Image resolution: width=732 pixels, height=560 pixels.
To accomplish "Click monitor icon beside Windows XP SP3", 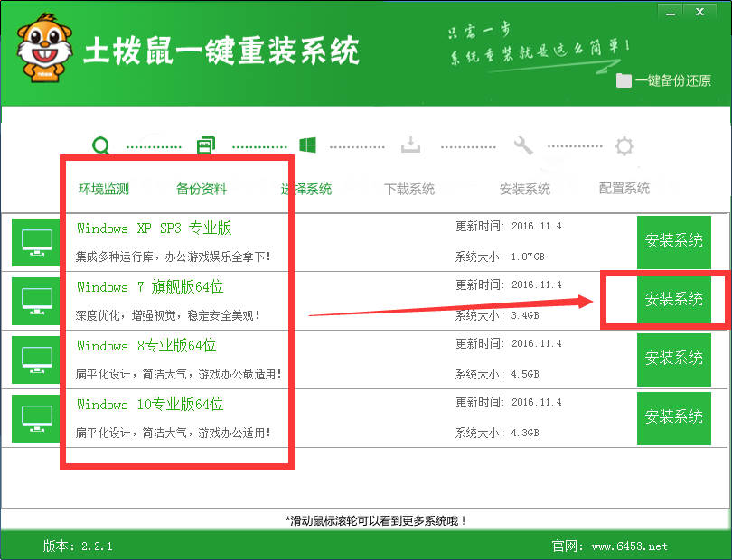I will tap(37, 242).
